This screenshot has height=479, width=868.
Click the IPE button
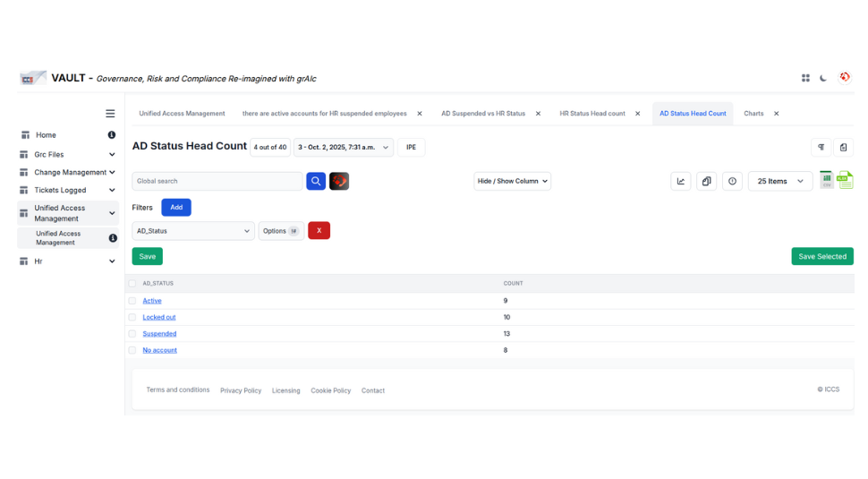pos(412,148)
